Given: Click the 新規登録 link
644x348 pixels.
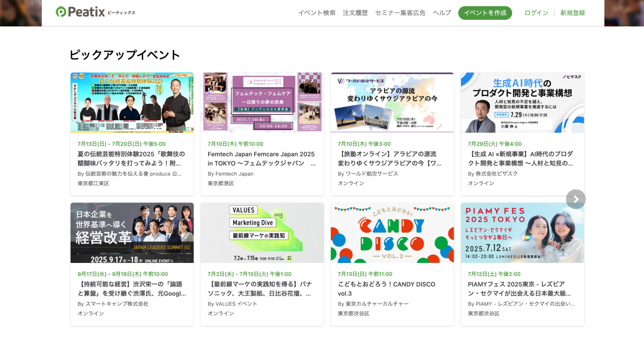Looking at the screenshot, I should pos(572,13).
